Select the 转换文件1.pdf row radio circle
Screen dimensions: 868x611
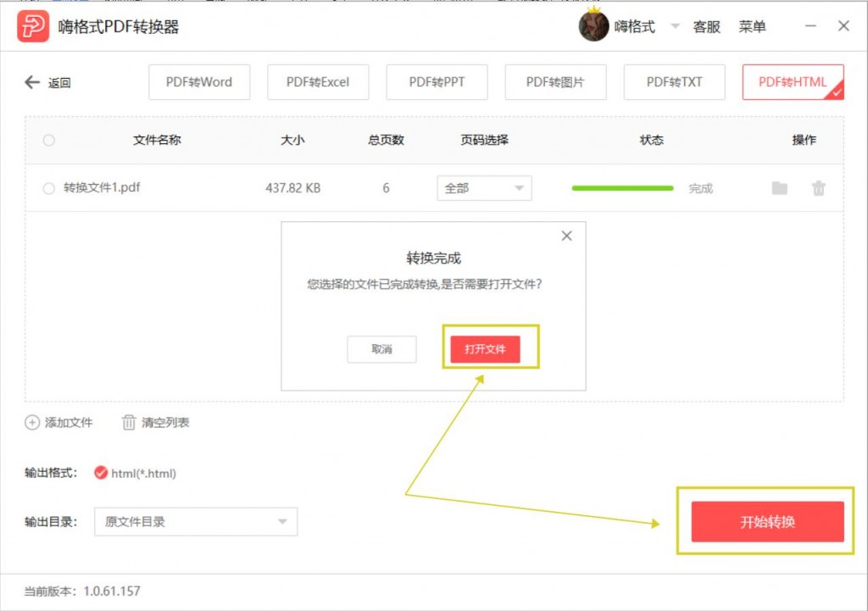(48, 188)
